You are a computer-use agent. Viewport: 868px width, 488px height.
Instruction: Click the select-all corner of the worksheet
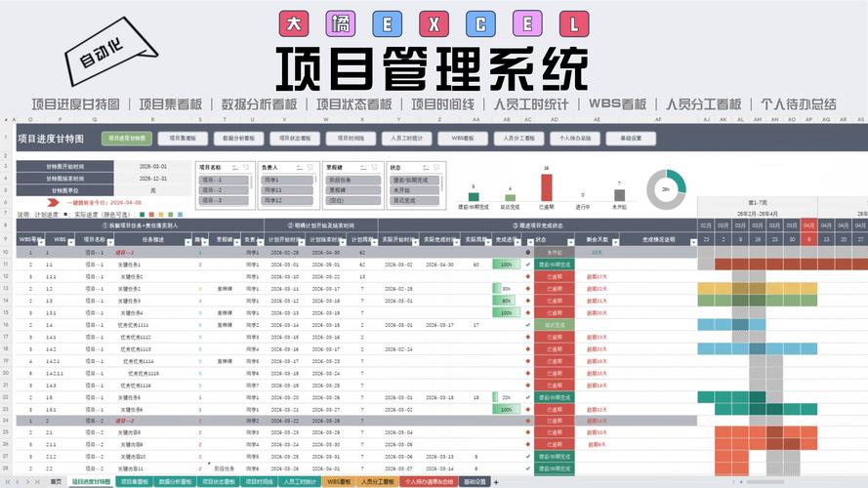pyautogui.click(x=6, y=119)
